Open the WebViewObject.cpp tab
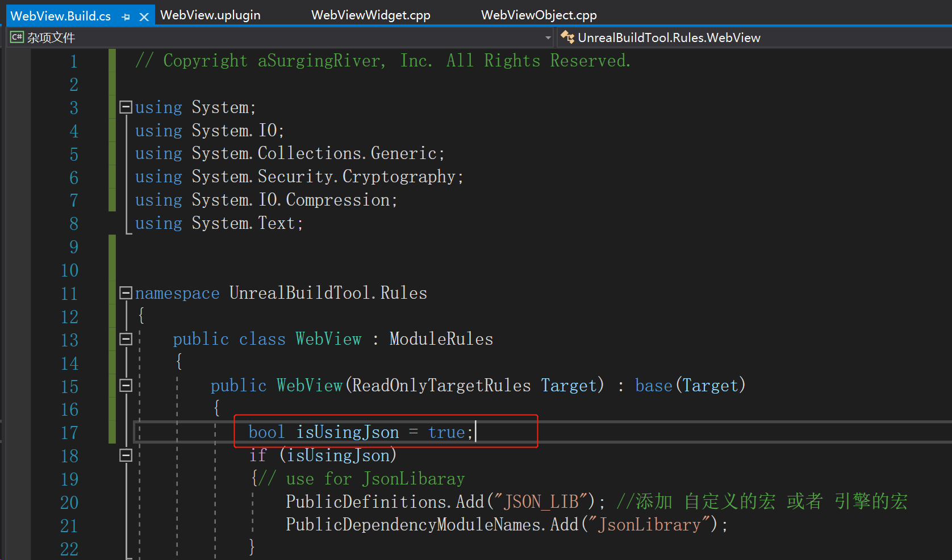Image resolution: width=952 pixels, height=560 pixels. (x=538, y=15)
